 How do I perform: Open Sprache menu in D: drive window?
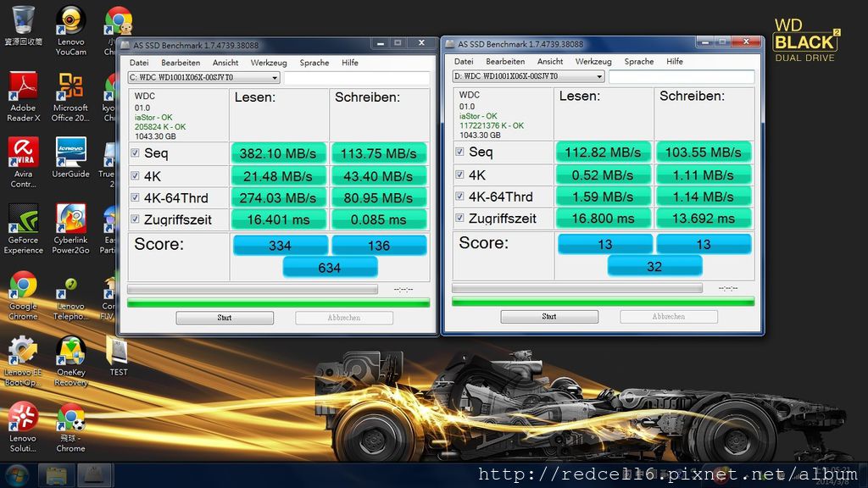click(639, 61)
